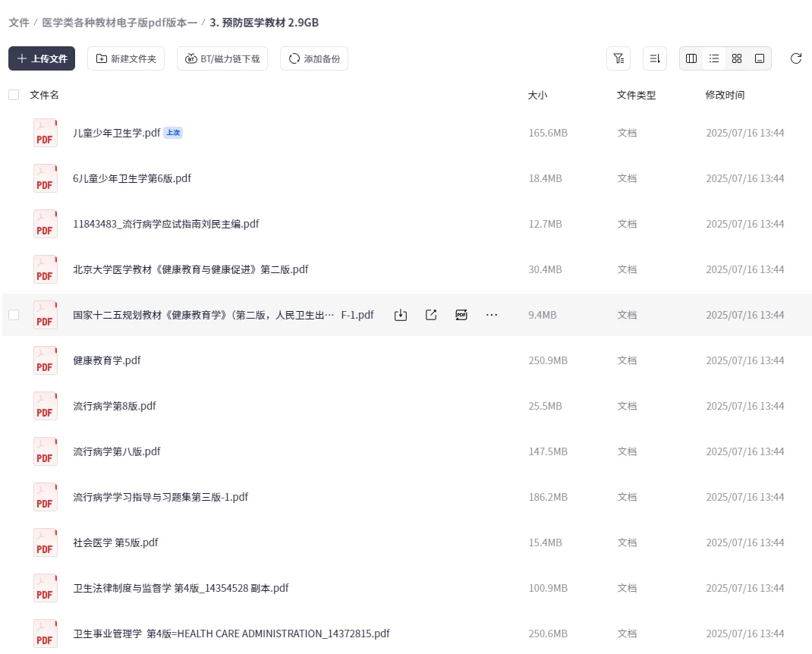The width and height of the screenshot is (812, 654).
Task: Open 北京大学医学教材《健康教育与健康促进》第二版.pdf
Action: [190, 270]
